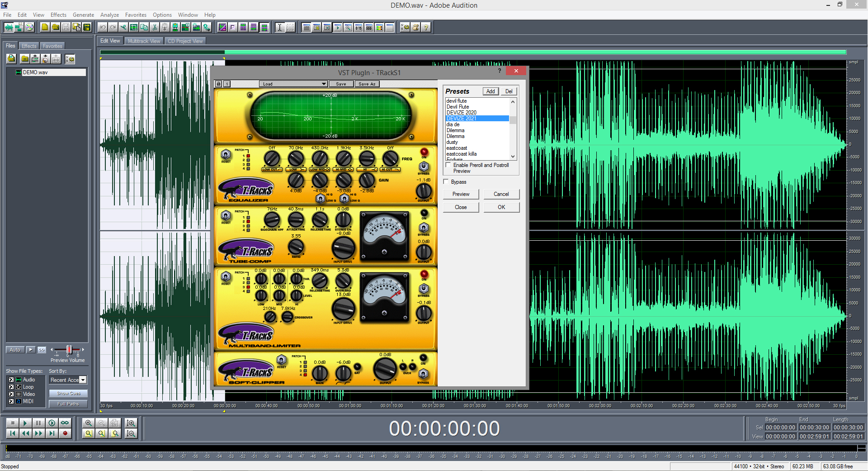Viewport: 868px width, 471px height.
Task: Click the Del preset button
Action: (509, 91)
